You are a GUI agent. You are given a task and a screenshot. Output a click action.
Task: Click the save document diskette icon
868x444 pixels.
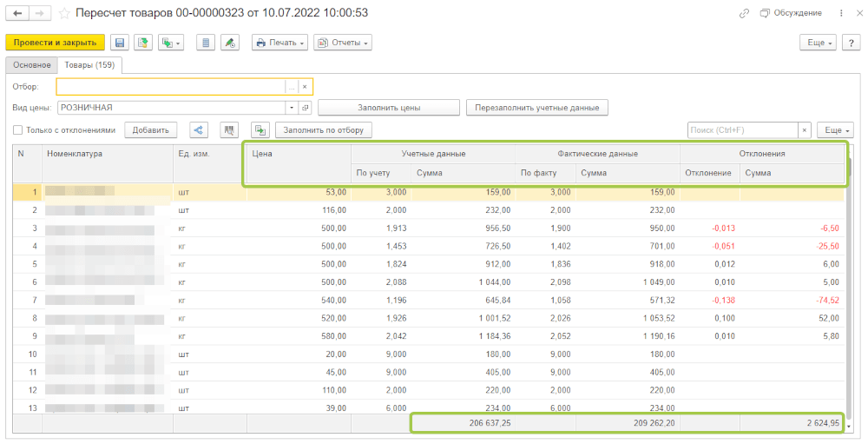[x=120, y=43]
